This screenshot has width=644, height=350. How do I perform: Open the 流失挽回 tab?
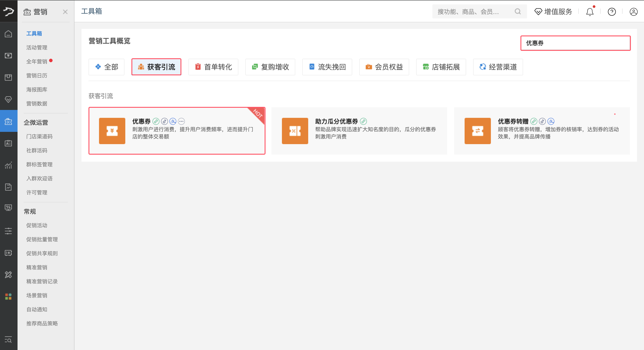pyautogui.click(x=327, y=67)
